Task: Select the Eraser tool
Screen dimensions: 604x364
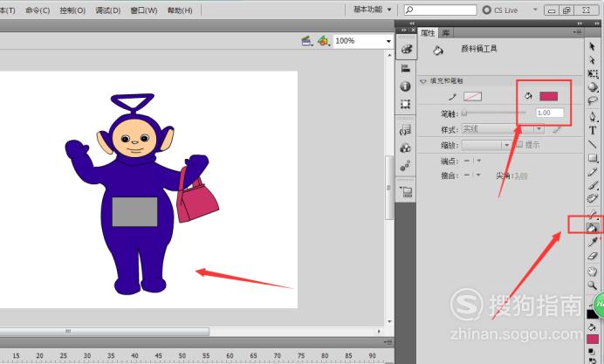Action: point(593,256)
